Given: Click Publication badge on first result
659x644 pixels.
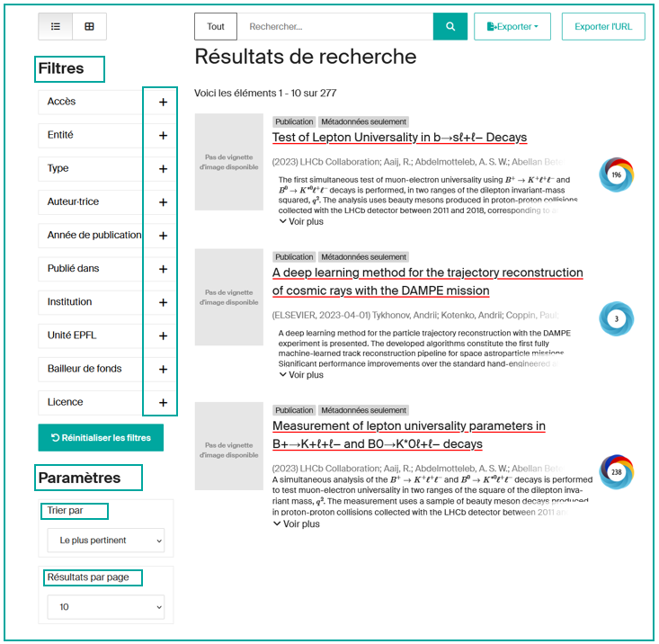Looking at the screenshot, I should tap(294, 122).
